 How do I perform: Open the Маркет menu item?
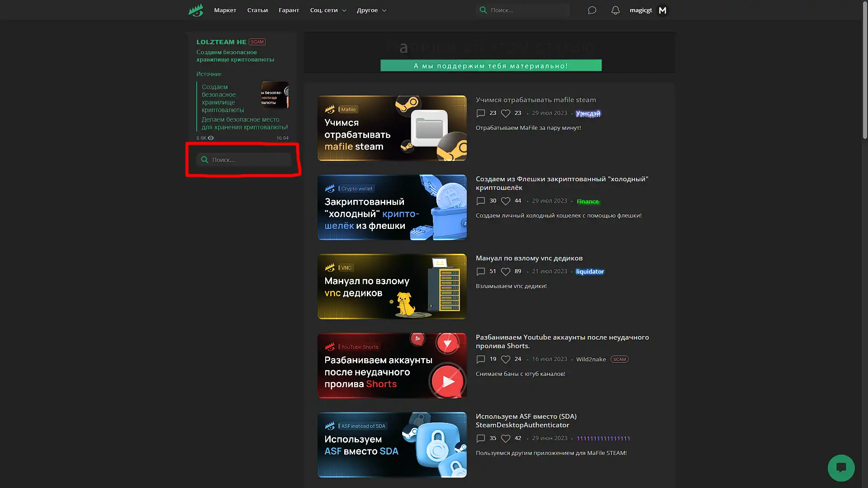tap(225, 10)
